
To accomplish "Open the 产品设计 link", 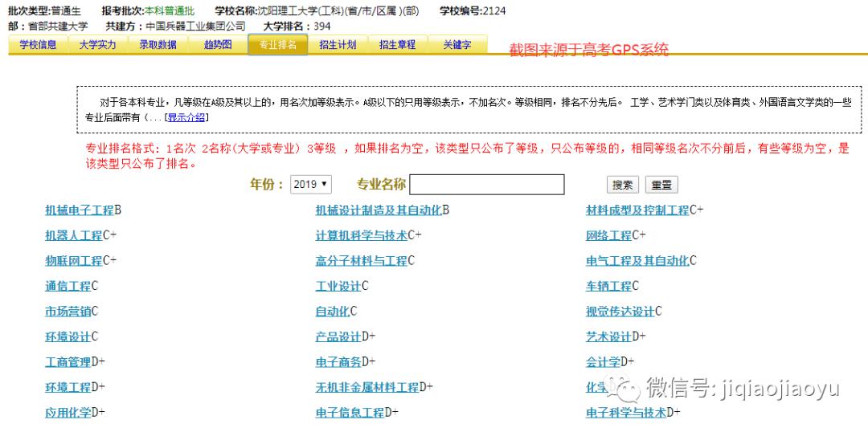I will 338,336.
